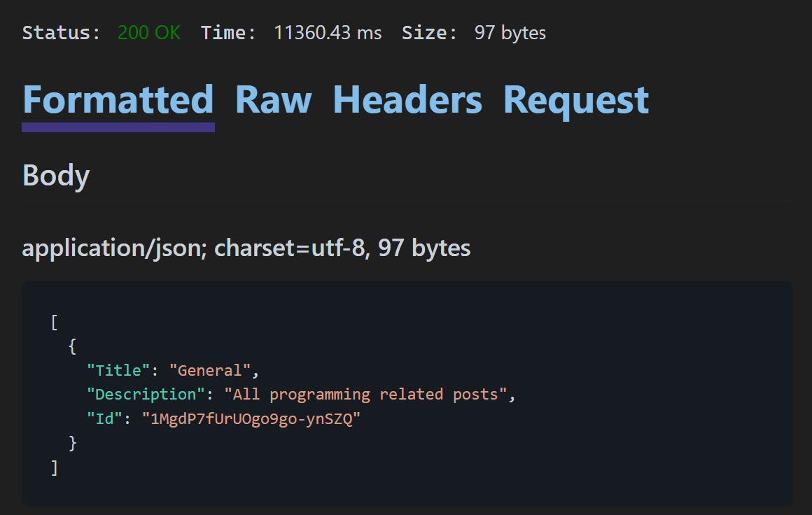Click the closing square bracket of JSON array
The height and width of the screenshot is (515, 812).
coord(55,467)
